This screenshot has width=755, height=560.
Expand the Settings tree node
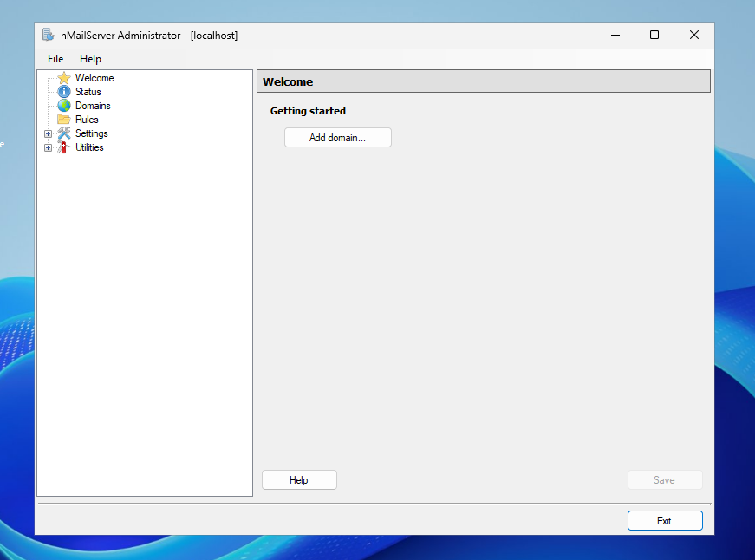pyautogui.click(x=49, y=133)
